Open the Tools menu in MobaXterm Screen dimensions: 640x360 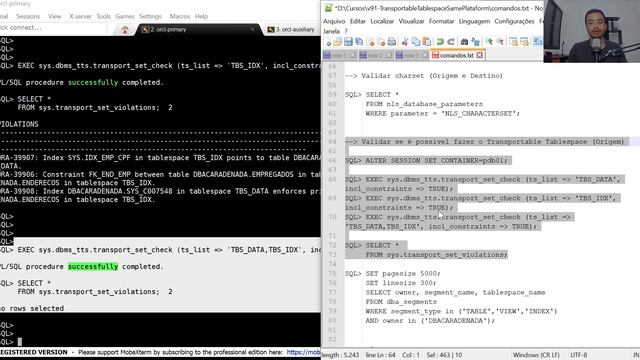pyautogui.click(x=103, y=16)
